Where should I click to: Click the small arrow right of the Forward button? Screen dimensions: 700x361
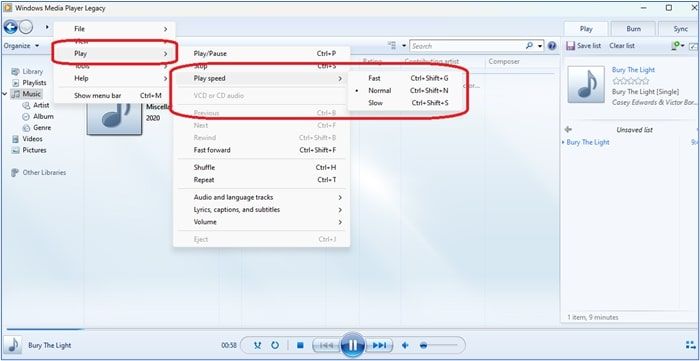[x=47, y=27]
